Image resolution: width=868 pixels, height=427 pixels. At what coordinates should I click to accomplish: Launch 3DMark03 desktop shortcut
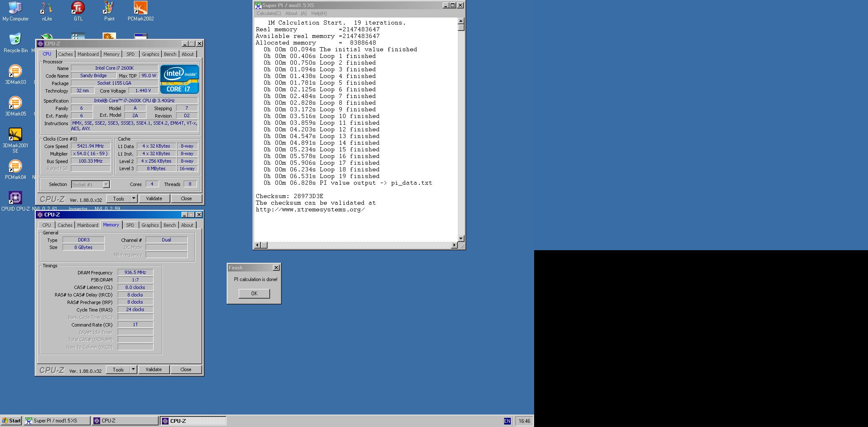point(15,75)
